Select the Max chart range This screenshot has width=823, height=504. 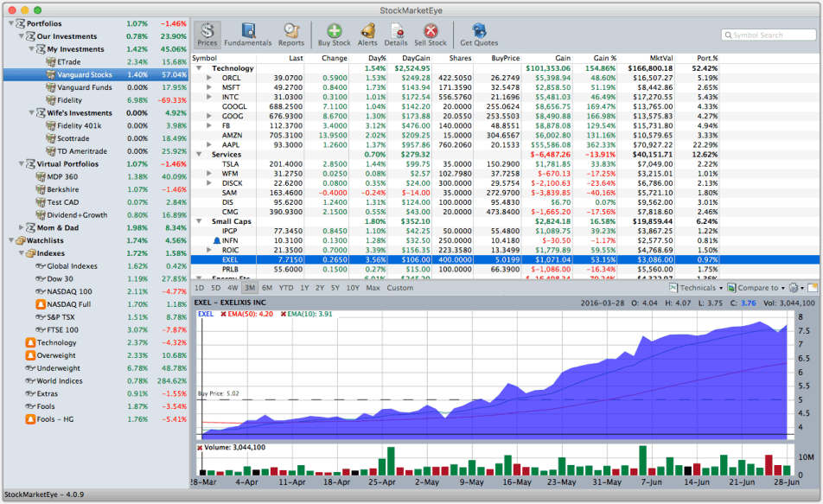(x=373, y=288)
